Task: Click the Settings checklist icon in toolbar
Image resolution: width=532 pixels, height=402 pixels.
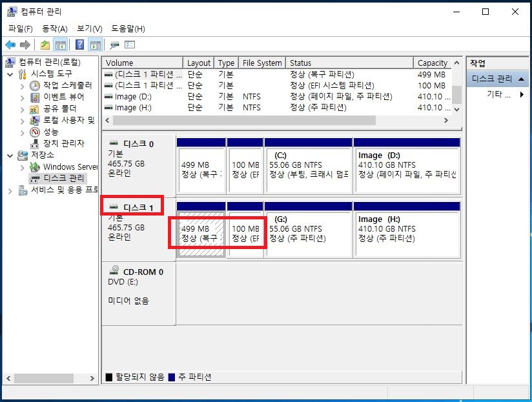Action: (x=130, y=45)
